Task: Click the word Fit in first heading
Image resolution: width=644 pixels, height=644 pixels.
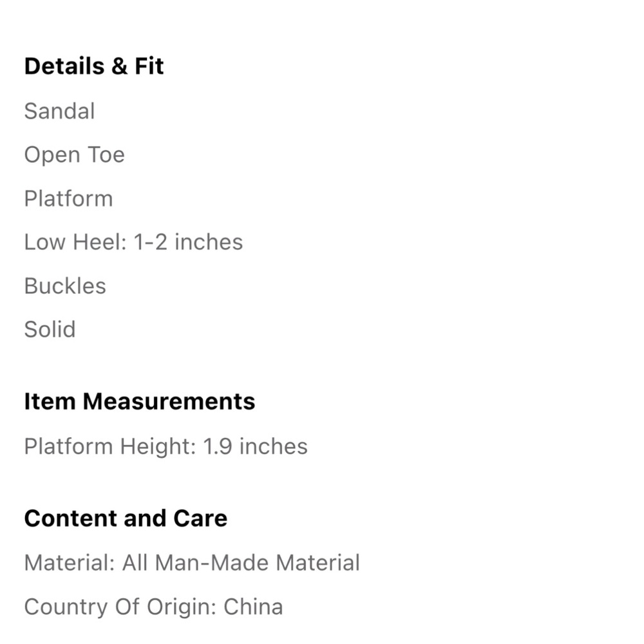Action: pyautogui.click(x=149, y=66)
